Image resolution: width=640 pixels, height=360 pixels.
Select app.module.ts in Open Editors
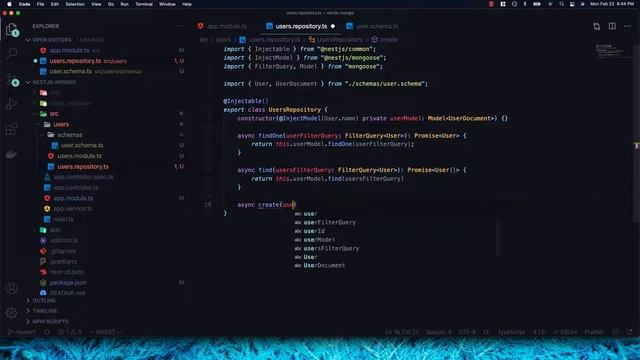click(x=69, y=51)
